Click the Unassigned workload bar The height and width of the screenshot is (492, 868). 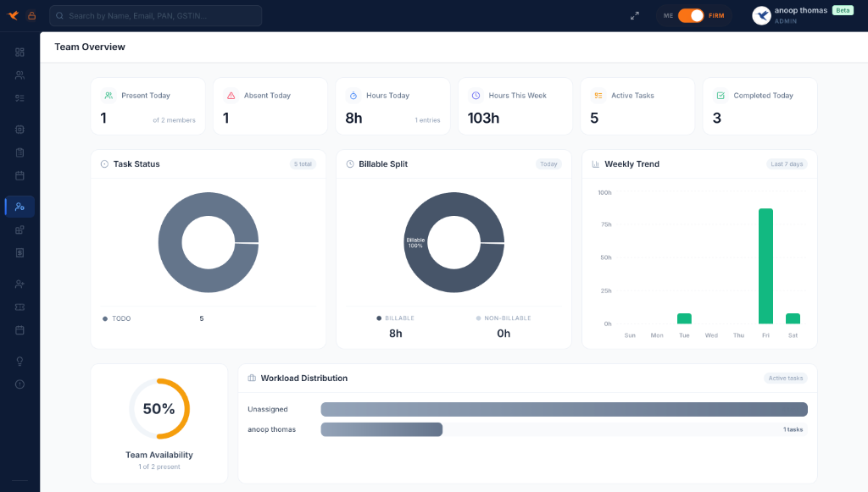click(x=564, y=410)
